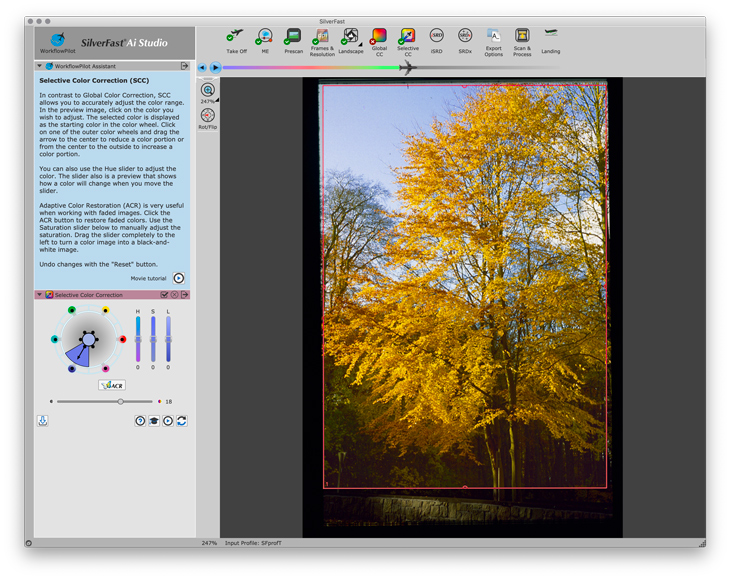Open the iSRD dust removal tool
The height and width of the screenshot is (579, 730).
click(x=437, y=36)
